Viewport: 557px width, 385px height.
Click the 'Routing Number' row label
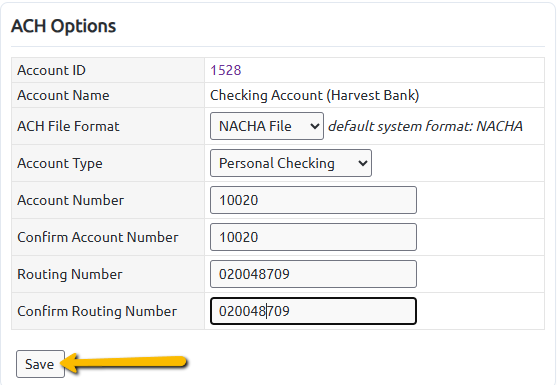[70, 274]
